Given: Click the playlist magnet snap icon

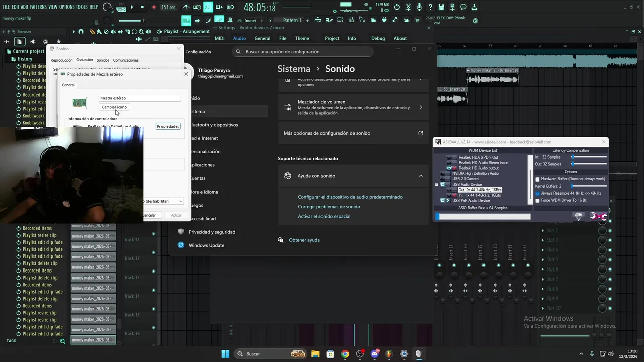Looking at the screenshot, I should point(81,31).
